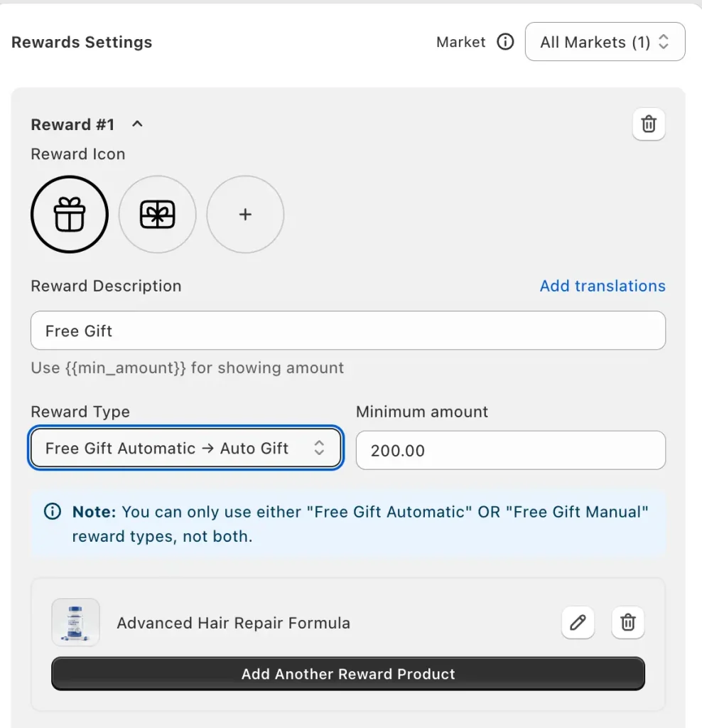
Task: Click the Advanced Hair Repair Formula name
Action: [x=233, y=623]
